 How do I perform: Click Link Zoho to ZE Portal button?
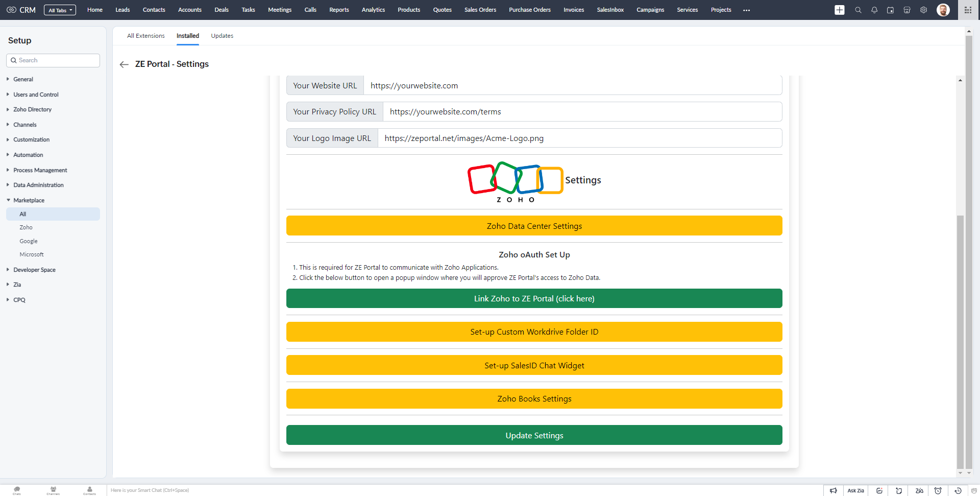coord(534,298)
